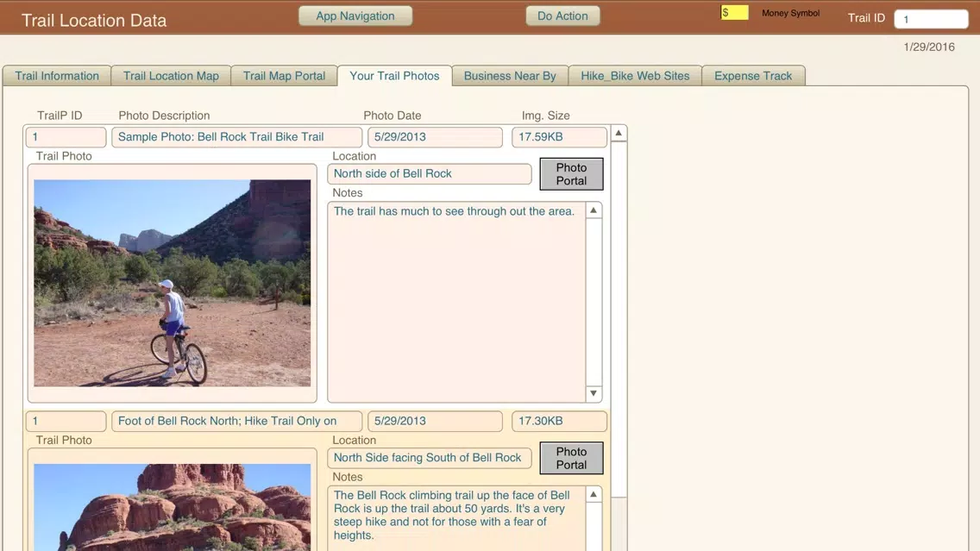Open the Trail Location Map tab
This screenshot has width=980, height=551.
171,76
